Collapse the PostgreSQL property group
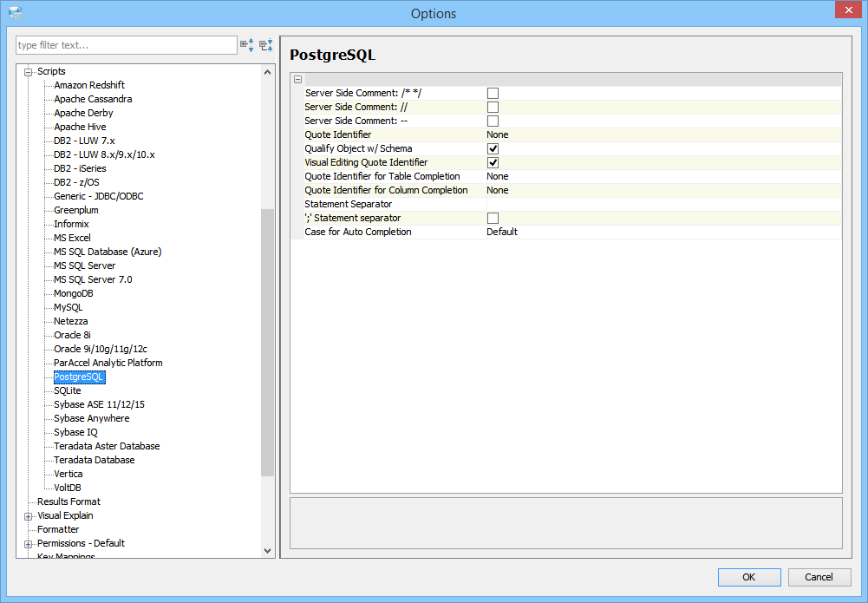868x603 pixels. 297,79
